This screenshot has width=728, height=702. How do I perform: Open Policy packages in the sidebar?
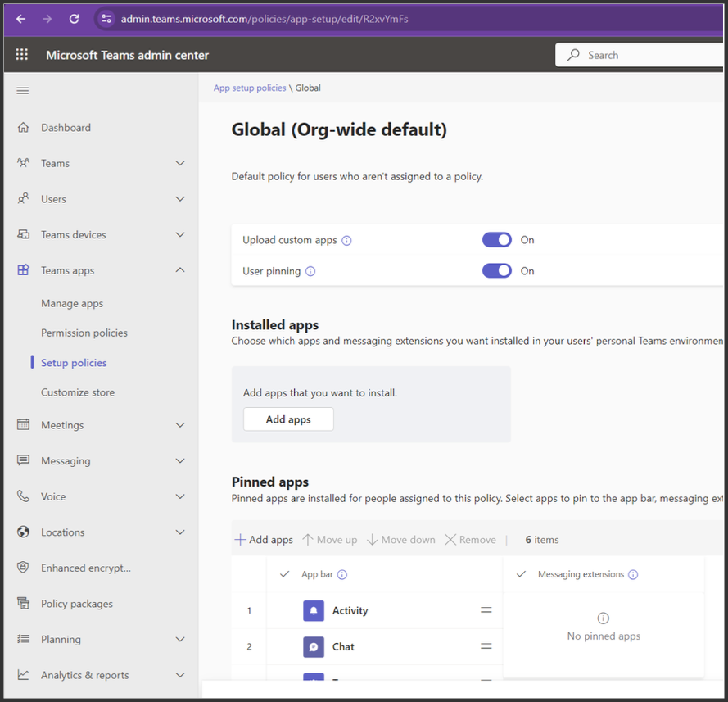pyautogui.click(x=77, y=604)
